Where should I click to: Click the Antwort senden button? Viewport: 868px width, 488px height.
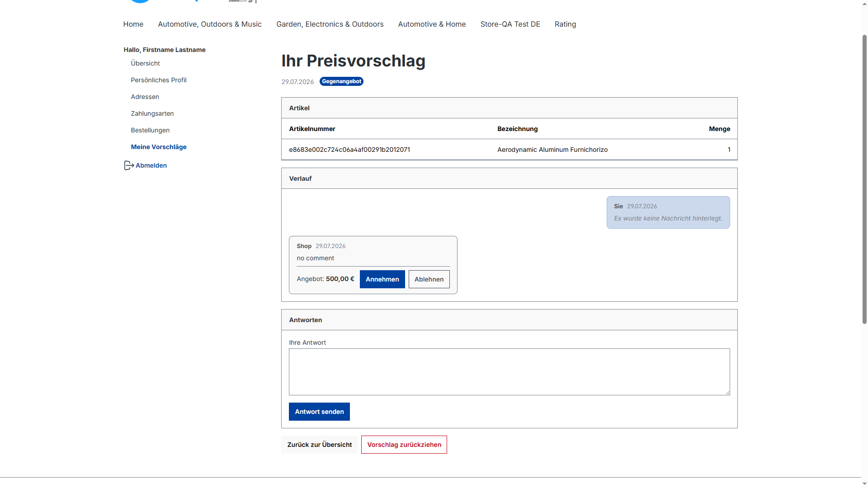pyautogui.click(x=319, y=412)
